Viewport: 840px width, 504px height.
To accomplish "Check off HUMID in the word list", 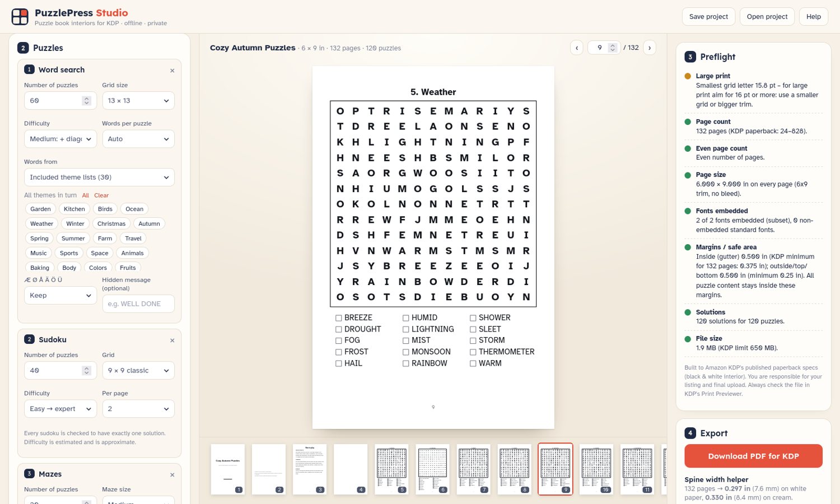I will pos(405,318).
